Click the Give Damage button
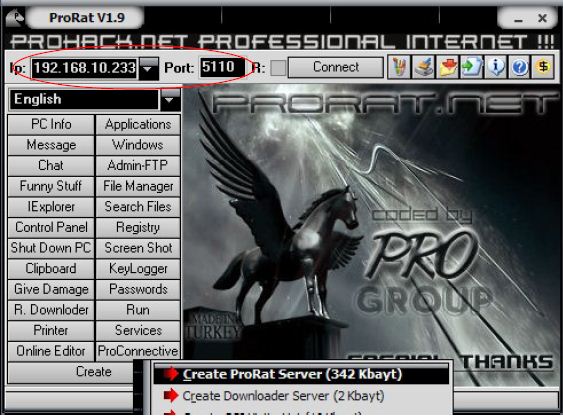This screenshot has height=416, width=563. (51, 289)
